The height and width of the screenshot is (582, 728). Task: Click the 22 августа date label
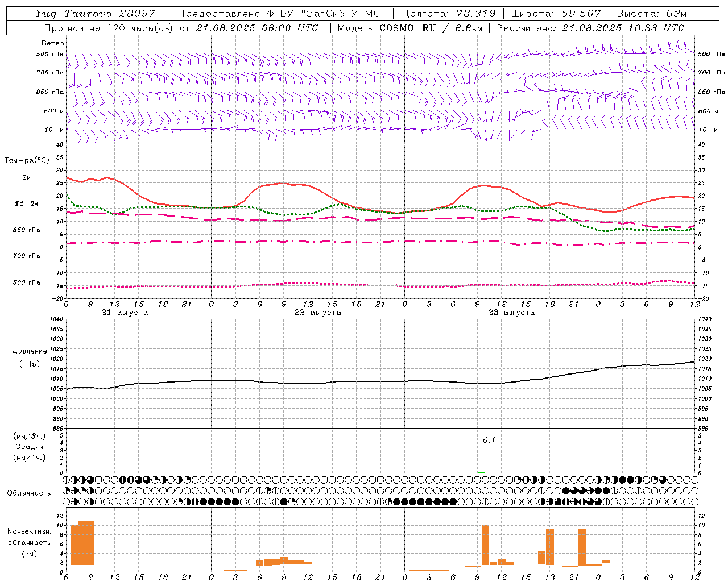(x=318, y=313)
